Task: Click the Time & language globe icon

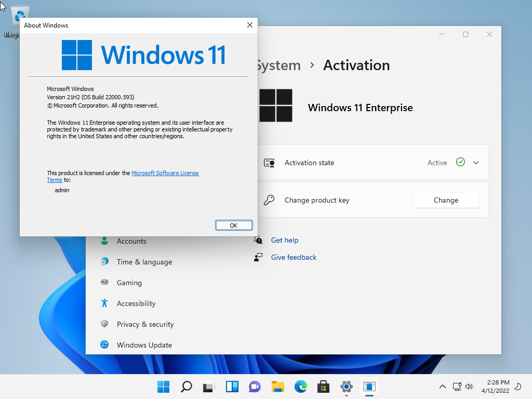Action: tap(104, 261)
